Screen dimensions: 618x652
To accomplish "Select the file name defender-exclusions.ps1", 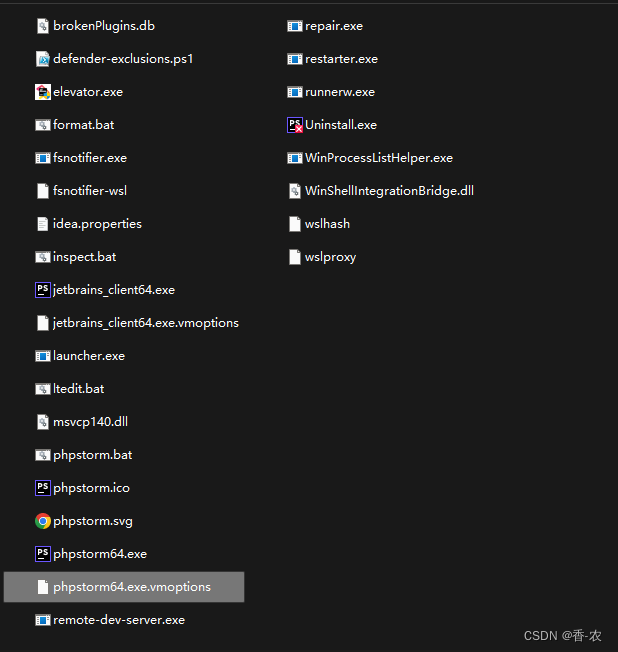I will pos(123,59).
